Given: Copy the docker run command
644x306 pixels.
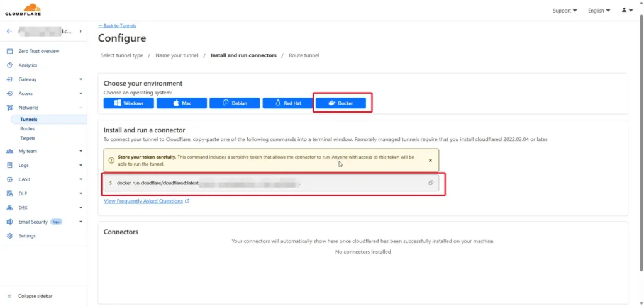Looking at the screenshot, I should tap(431, 183).
